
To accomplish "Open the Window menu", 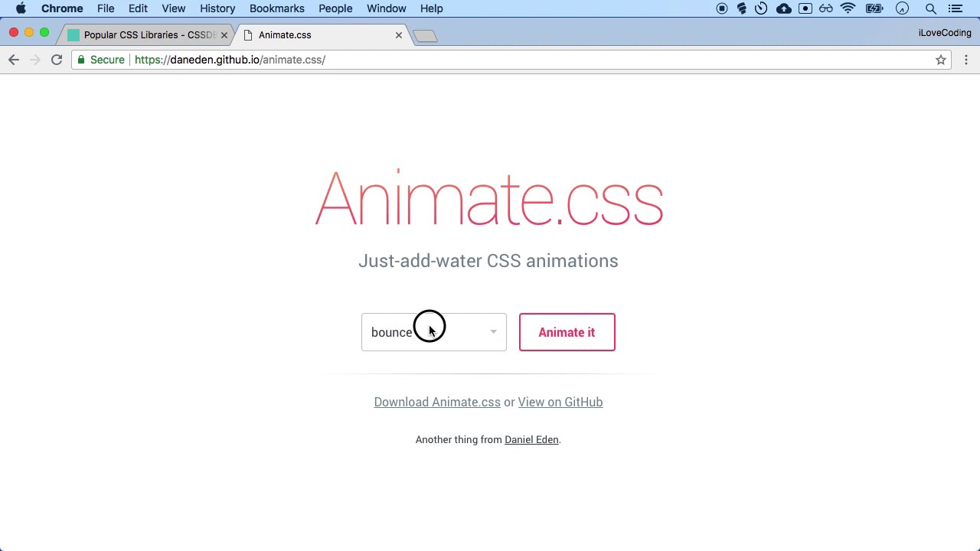I will [386, 8].
